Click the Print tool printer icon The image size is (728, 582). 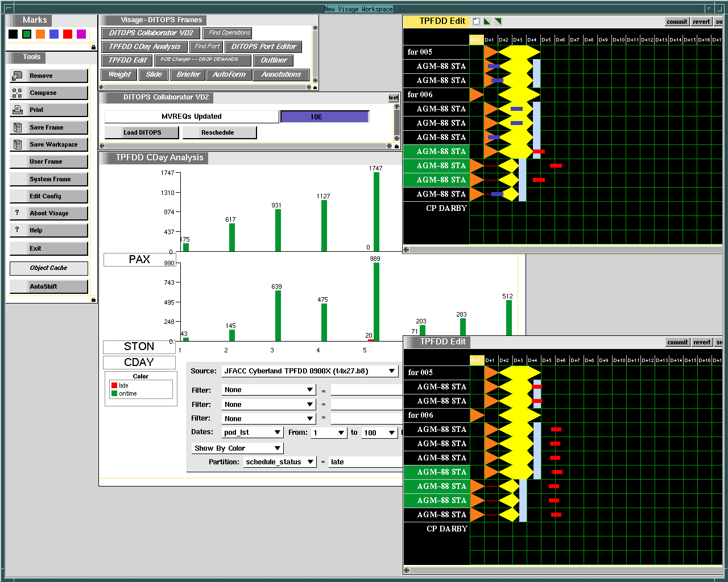pos(17,110)
